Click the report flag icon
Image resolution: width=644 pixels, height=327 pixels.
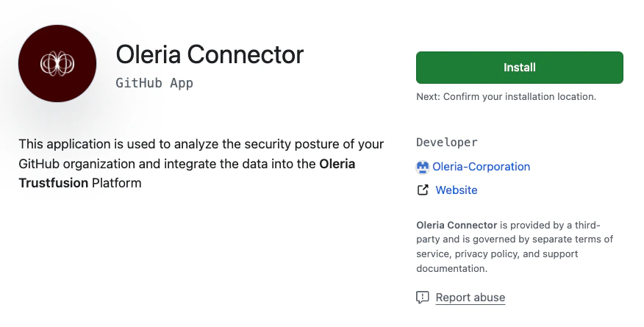423,298
